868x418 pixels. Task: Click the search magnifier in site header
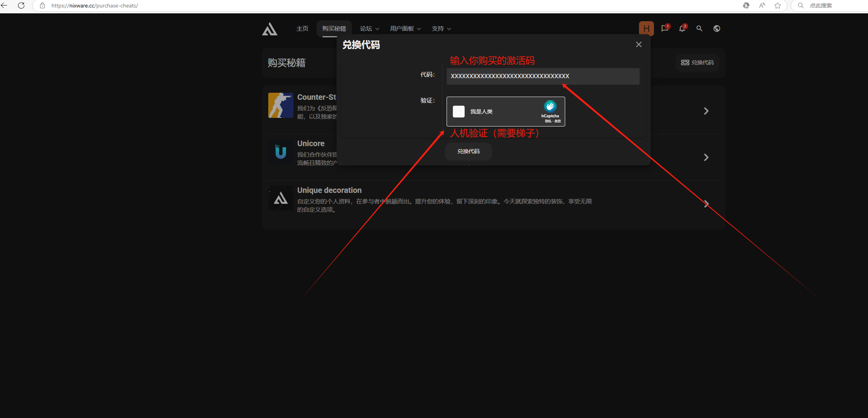pyautogui.click(x=700, y=29)
